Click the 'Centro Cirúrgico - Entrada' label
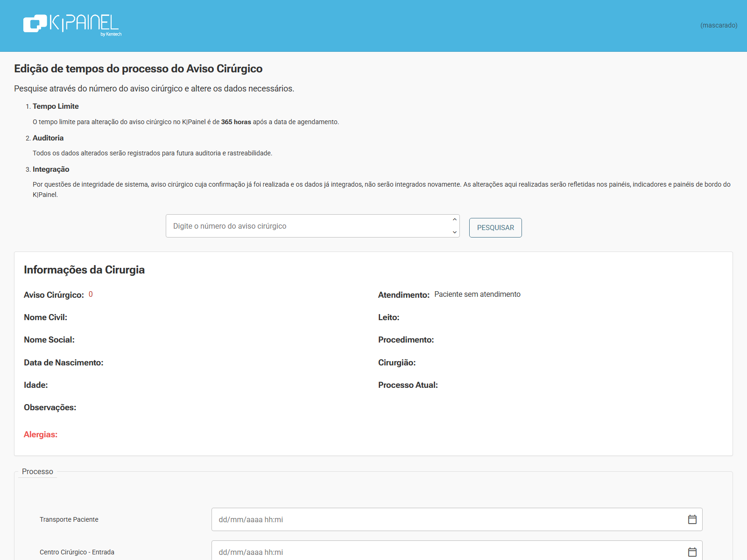The height and width of the screenshot is (560, 747). [x=77, y=552]
